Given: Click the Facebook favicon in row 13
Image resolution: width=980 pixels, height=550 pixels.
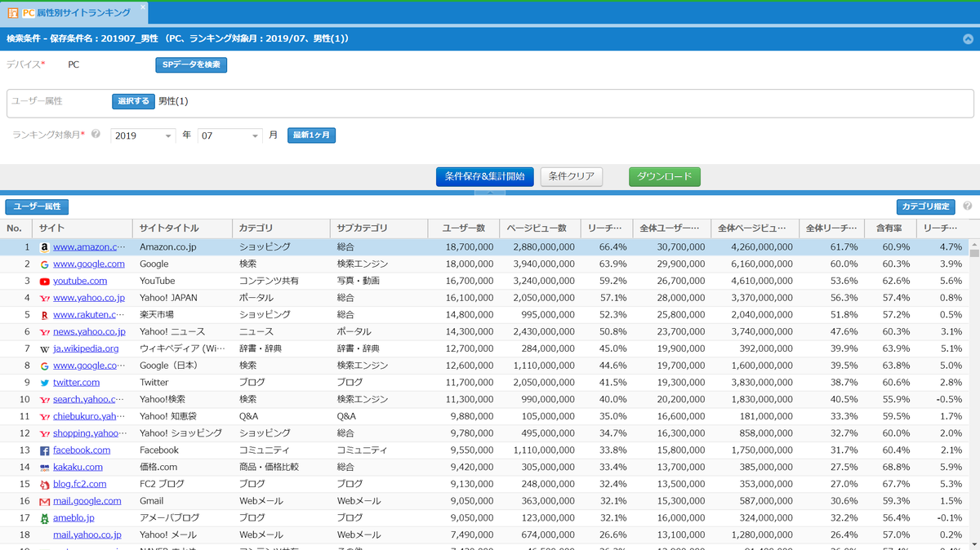Looking at the screenshot, I should pos(45,450).
